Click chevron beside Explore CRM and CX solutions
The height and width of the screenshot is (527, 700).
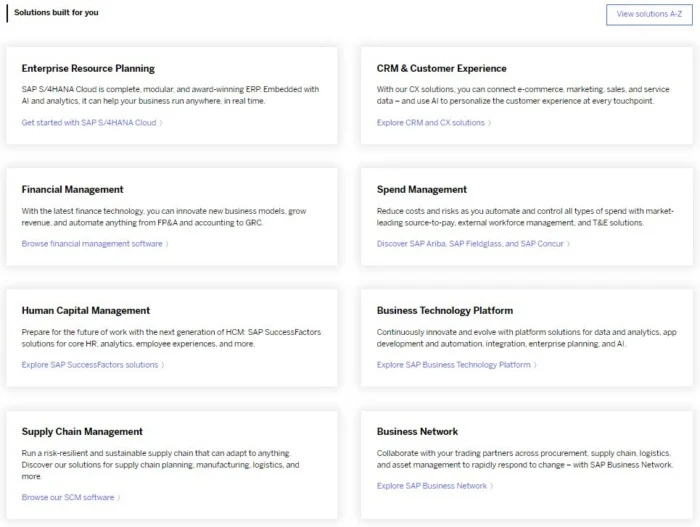(x=489, y=123)
